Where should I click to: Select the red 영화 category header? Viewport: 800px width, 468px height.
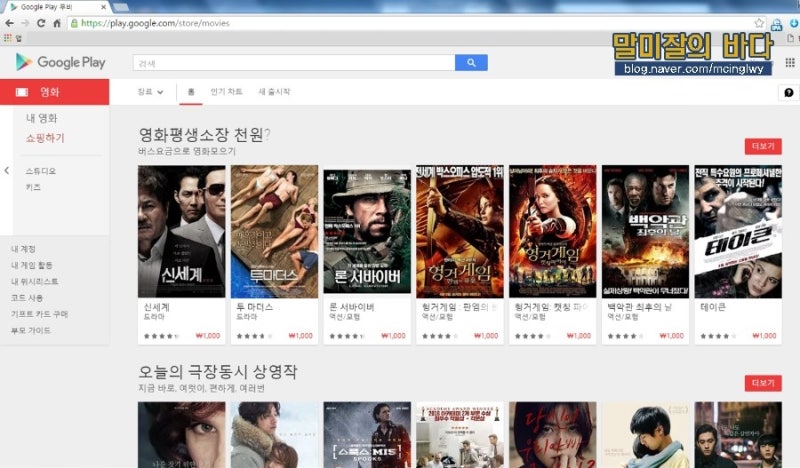coord(55,92)
